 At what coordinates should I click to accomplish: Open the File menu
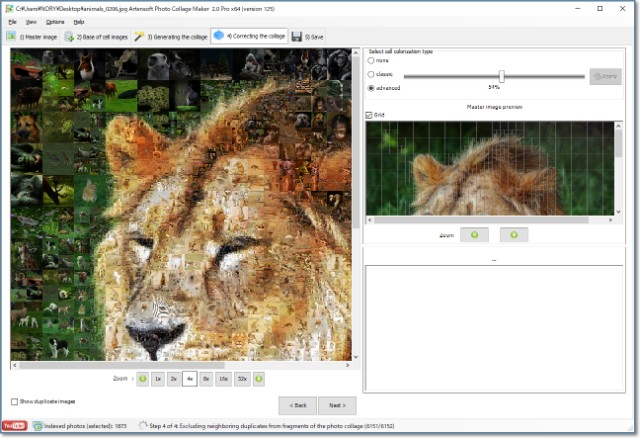point(12,21)
